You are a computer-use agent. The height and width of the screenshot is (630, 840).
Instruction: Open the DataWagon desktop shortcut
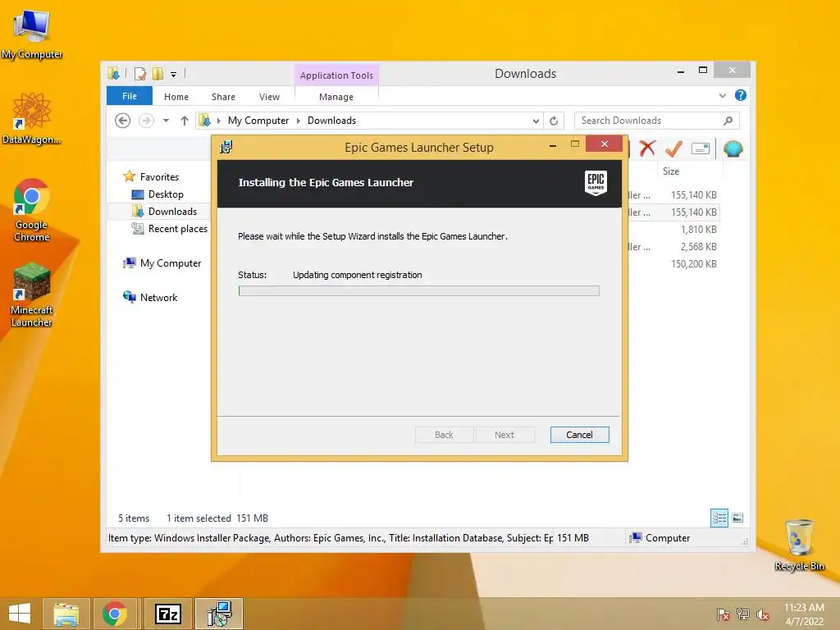(32, 118)
